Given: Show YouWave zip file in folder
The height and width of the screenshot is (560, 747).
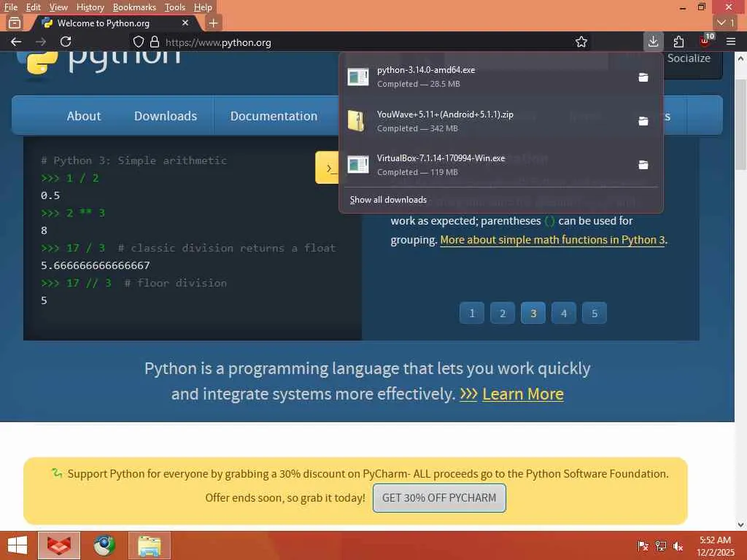Looking at the screenshot, I should tap(643, 121).
